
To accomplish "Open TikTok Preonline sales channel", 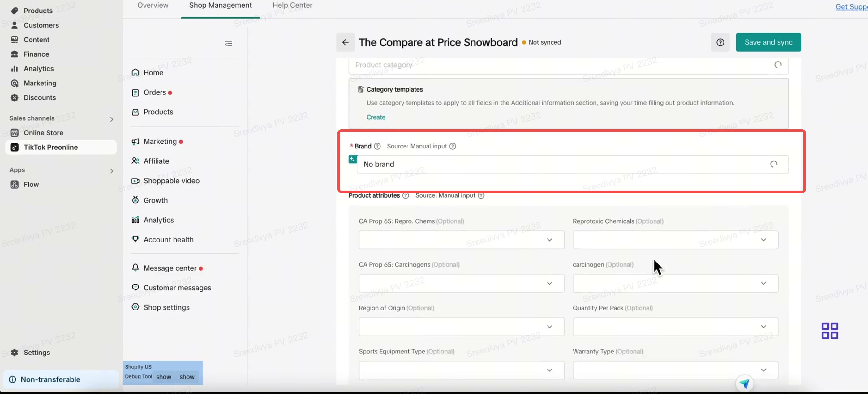I will 50,147.
